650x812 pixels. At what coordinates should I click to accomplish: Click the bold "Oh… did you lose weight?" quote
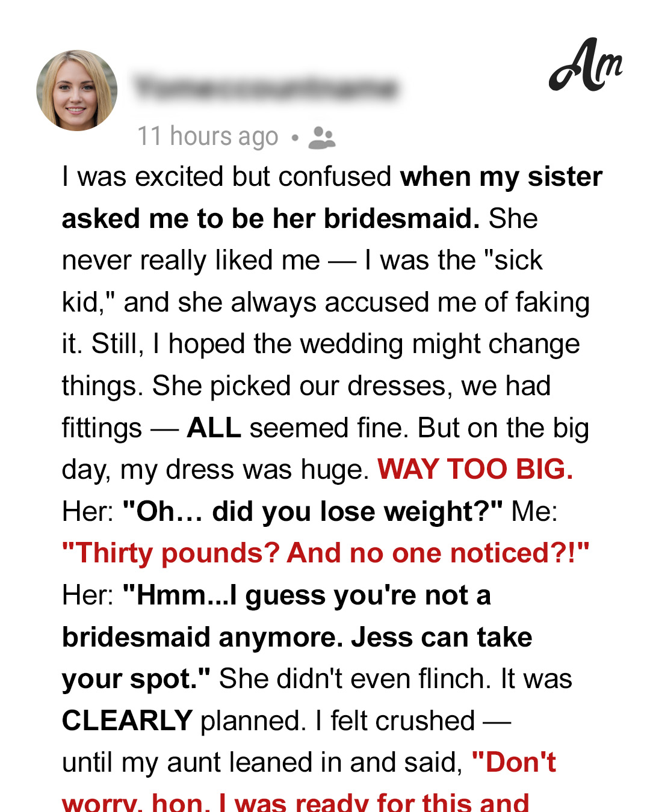[x=312, y=511]
